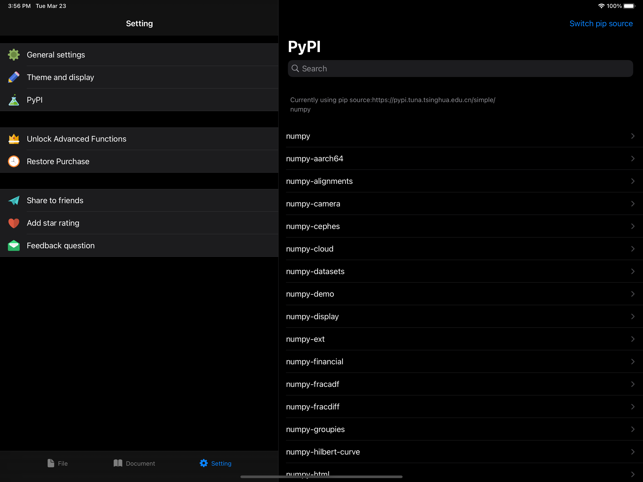Click the green envelope Feedback icon

click(14, 245)
